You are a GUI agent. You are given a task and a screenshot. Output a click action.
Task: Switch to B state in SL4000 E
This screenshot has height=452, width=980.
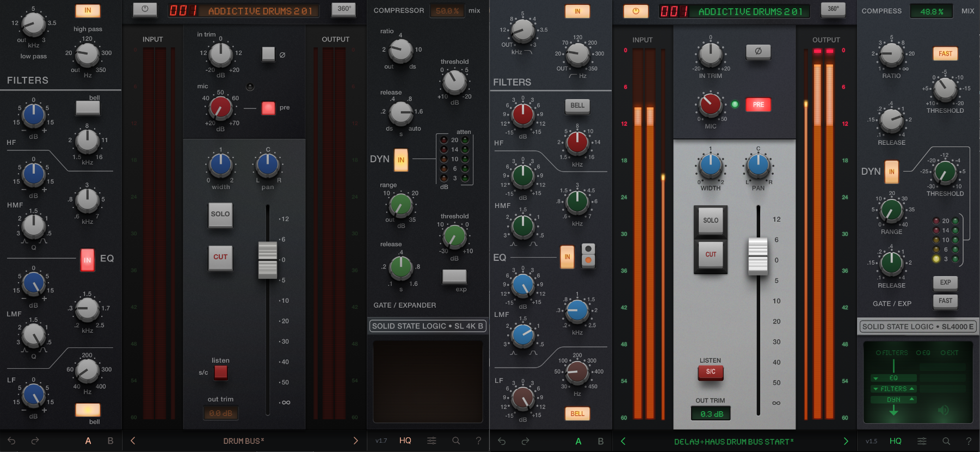pos(601,441)
